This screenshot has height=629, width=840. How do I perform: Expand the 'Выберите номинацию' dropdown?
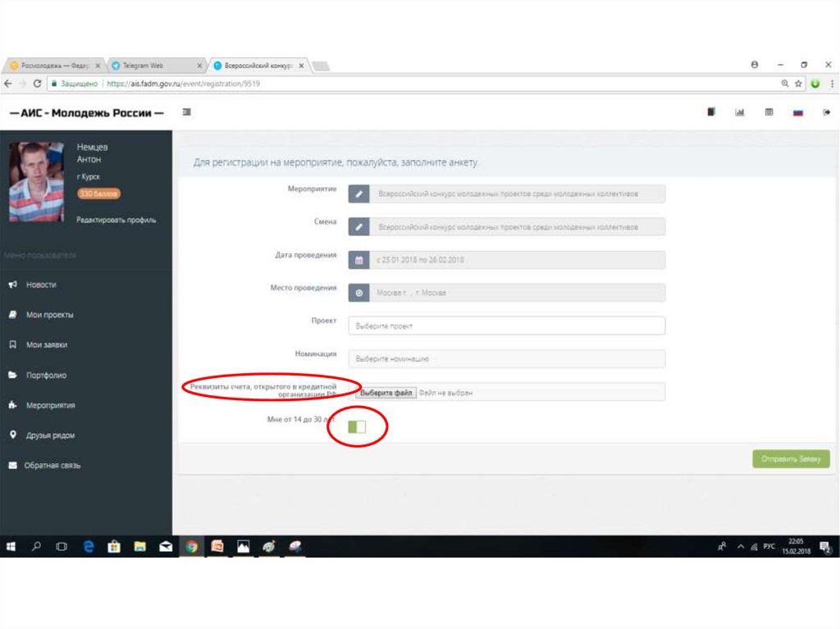[506, 359]
